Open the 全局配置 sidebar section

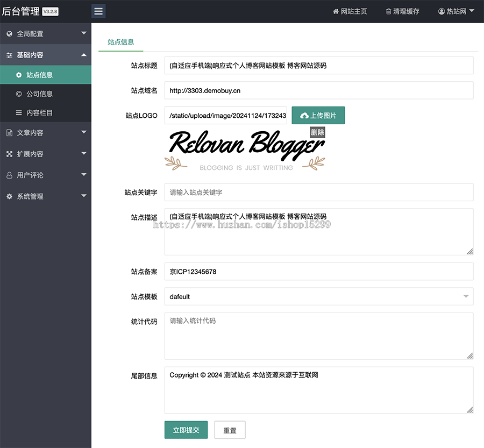click(46, 33)
